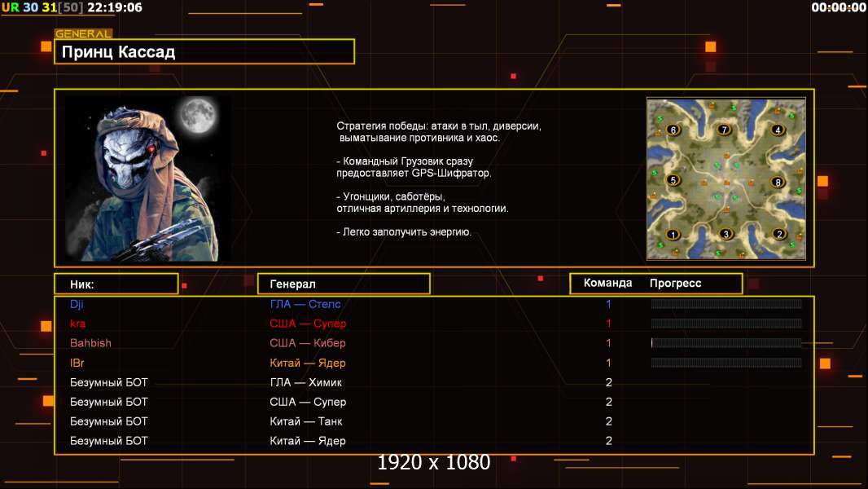Viewport: 868px width, 489px height.
Task: Click the bot's 'США — Супер' general entry
Action: pos(308,402)
